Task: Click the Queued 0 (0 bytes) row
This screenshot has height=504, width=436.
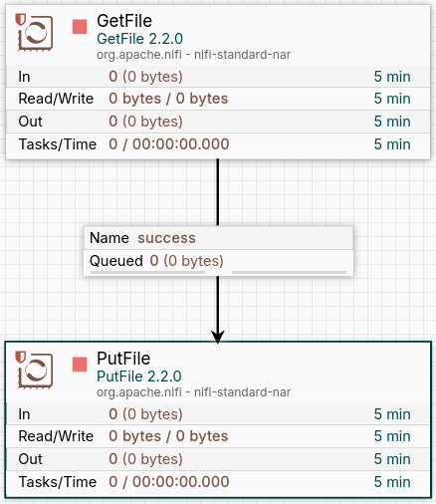Action: click(218, 261)
